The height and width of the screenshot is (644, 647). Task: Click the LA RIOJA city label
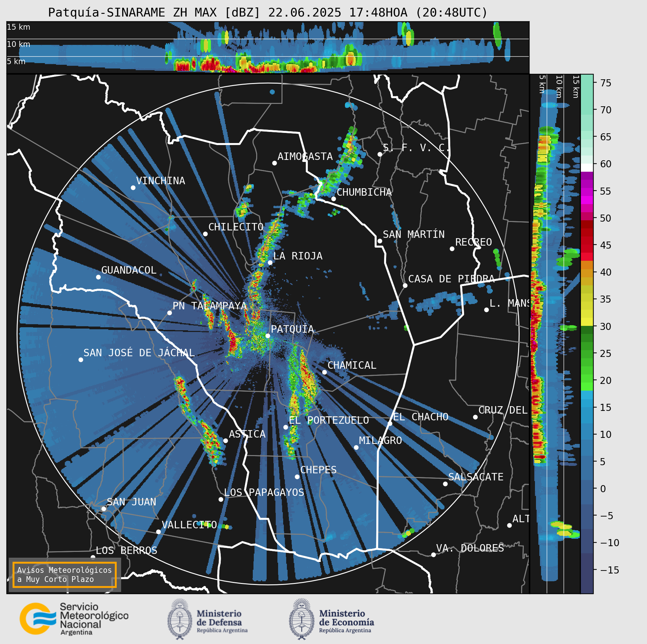pyautogui.click(x=298, y=256)
